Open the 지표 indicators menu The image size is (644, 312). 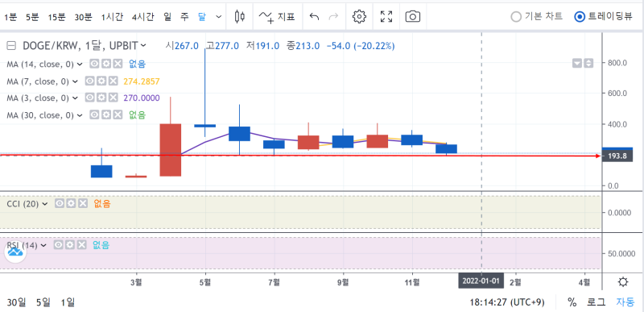[277, 16]
